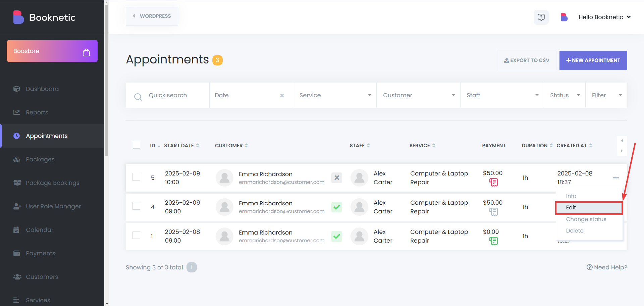The image size is (644, 306).
Task: Click approved status checkmark for appointment 4
Action: coord(337,207)
